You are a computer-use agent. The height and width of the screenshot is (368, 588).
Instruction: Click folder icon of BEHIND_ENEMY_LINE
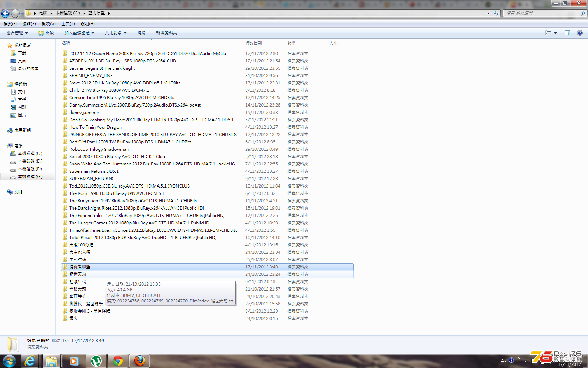coord(65,75)
